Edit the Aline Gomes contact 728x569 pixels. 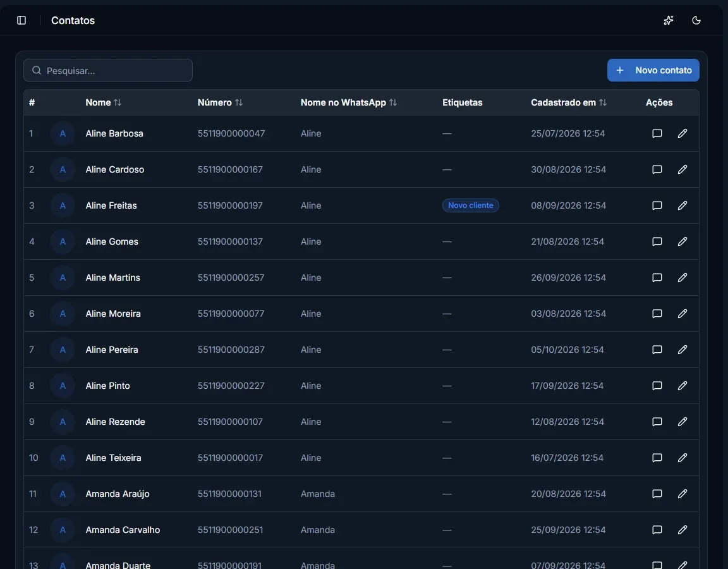pyautogui.click(x=682, y=242)
